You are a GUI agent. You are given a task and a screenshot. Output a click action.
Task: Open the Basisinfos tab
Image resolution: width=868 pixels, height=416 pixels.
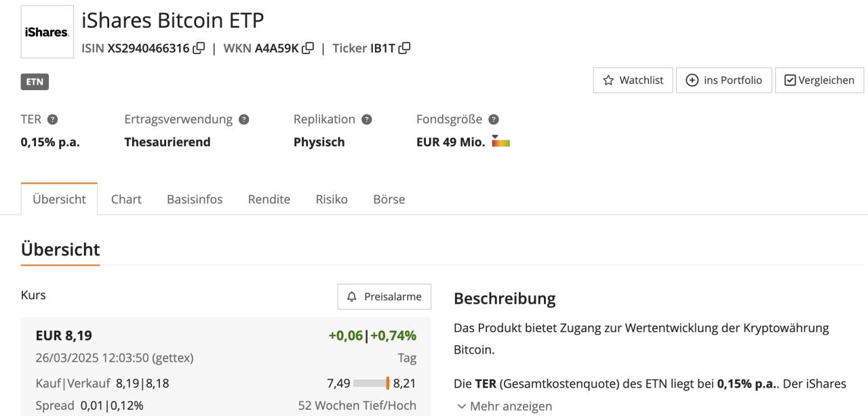(195, 199)
